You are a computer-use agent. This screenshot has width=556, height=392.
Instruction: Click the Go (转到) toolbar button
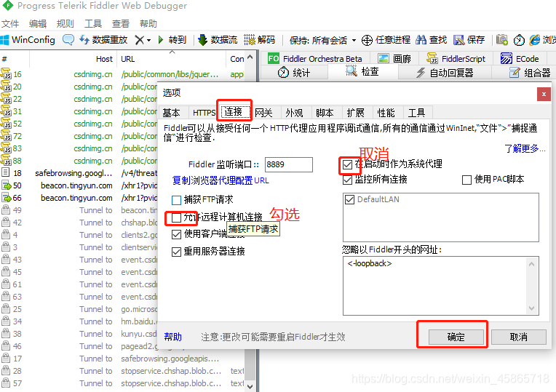(x=172, y=40)
